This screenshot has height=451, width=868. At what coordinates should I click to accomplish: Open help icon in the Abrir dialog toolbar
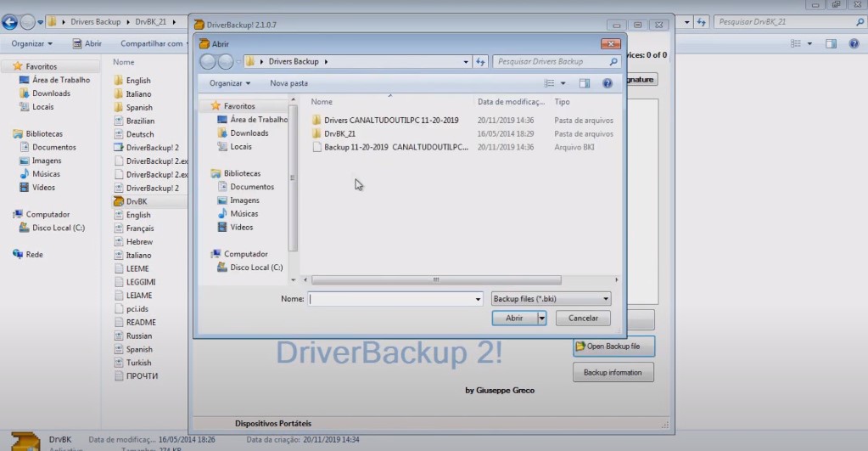(608, 83)
